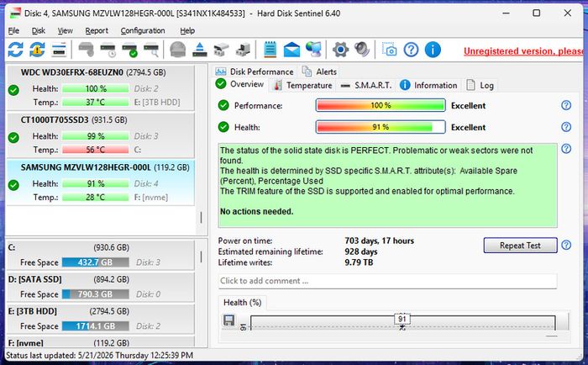Click the two-drives toolbar icon

pos(221,50)
